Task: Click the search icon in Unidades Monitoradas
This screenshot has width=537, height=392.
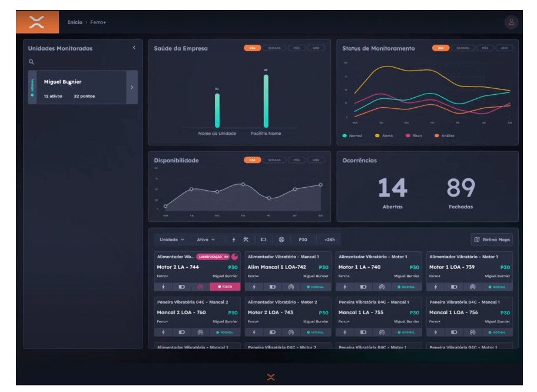Action: pyautogui.click(x=32, y=62)
